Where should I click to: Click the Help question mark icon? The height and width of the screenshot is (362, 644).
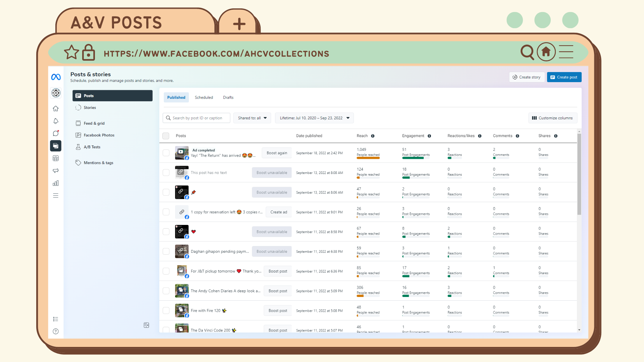(56, 331)
